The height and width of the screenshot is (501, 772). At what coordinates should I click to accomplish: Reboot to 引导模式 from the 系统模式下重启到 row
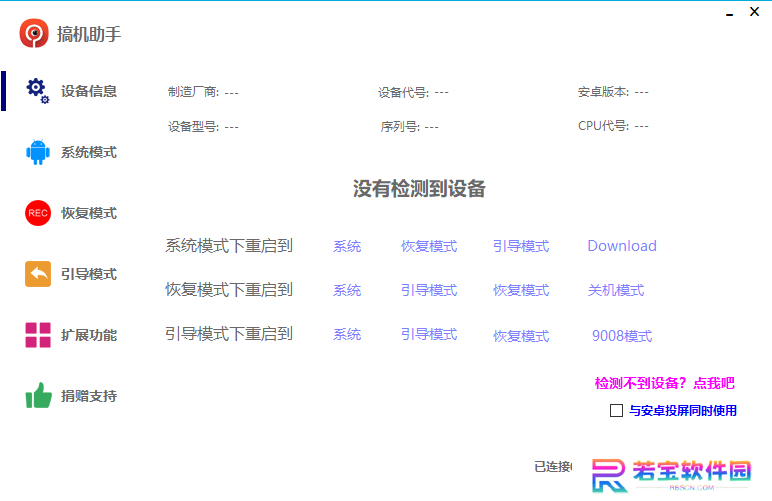point(521,246)
